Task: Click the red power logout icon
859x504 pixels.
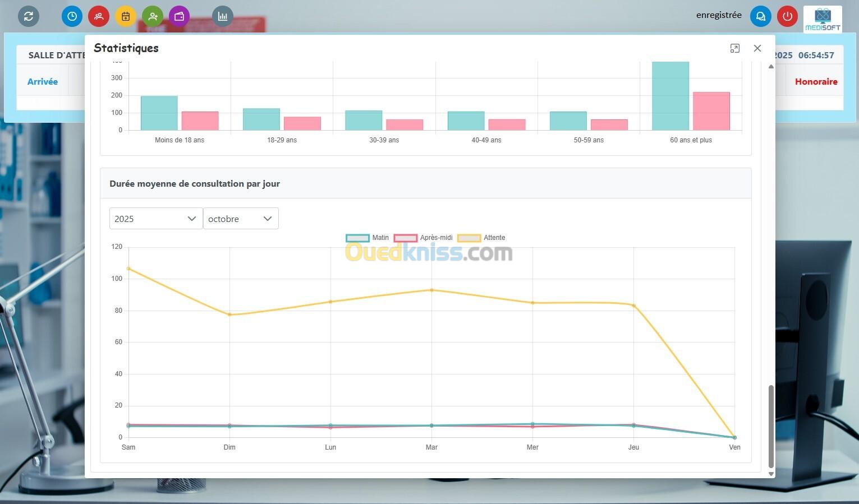Action: (788, 16)
